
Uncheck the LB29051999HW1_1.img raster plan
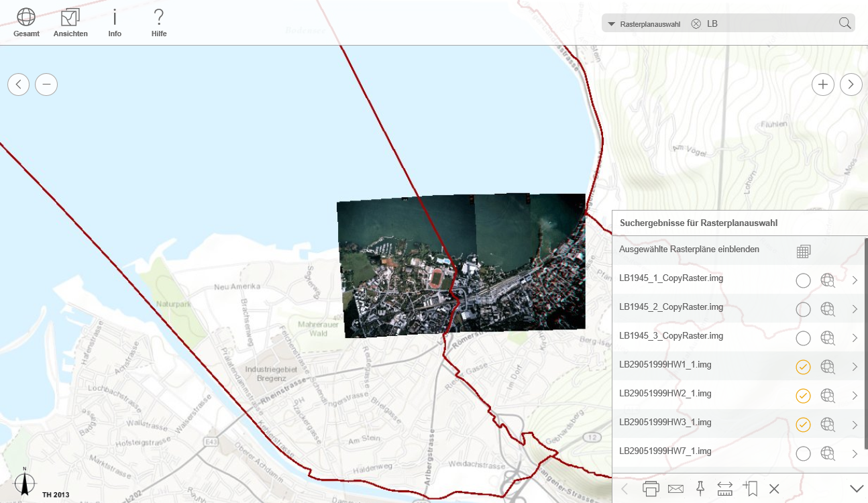point(803,367)
